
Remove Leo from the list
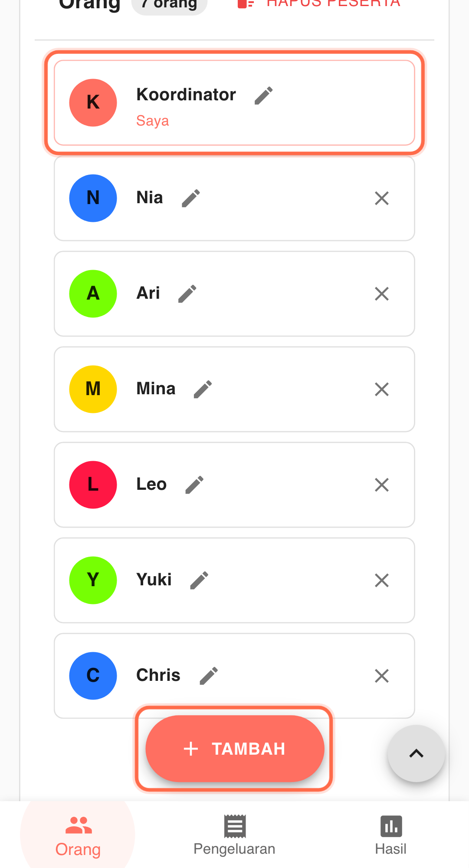382,485
